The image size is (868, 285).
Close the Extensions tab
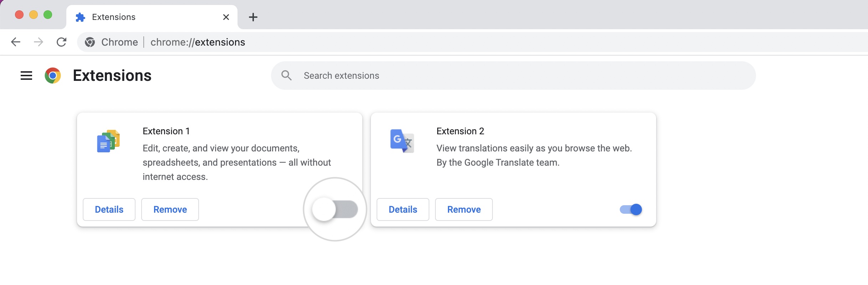tap(226, 17)
